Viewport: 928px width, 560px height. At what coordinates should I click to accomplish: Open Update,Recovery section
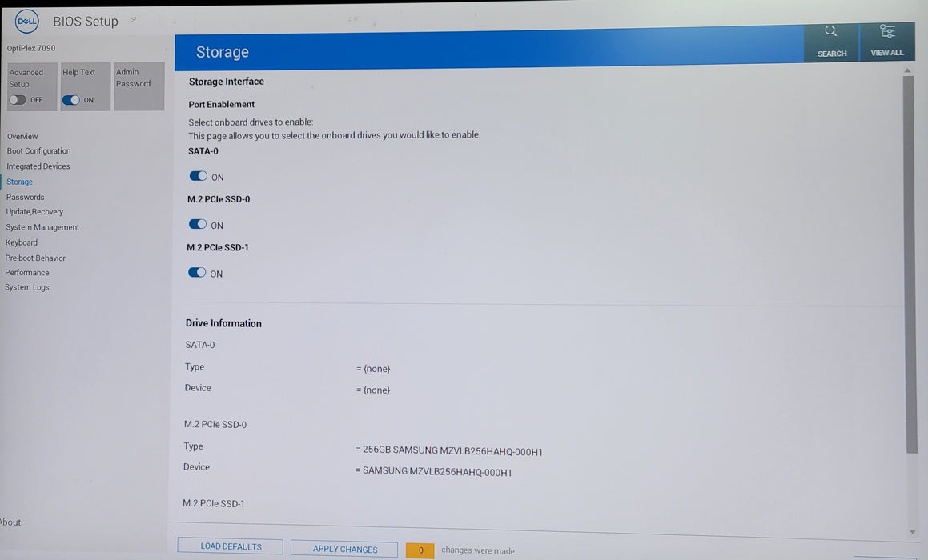coord(34,212)
